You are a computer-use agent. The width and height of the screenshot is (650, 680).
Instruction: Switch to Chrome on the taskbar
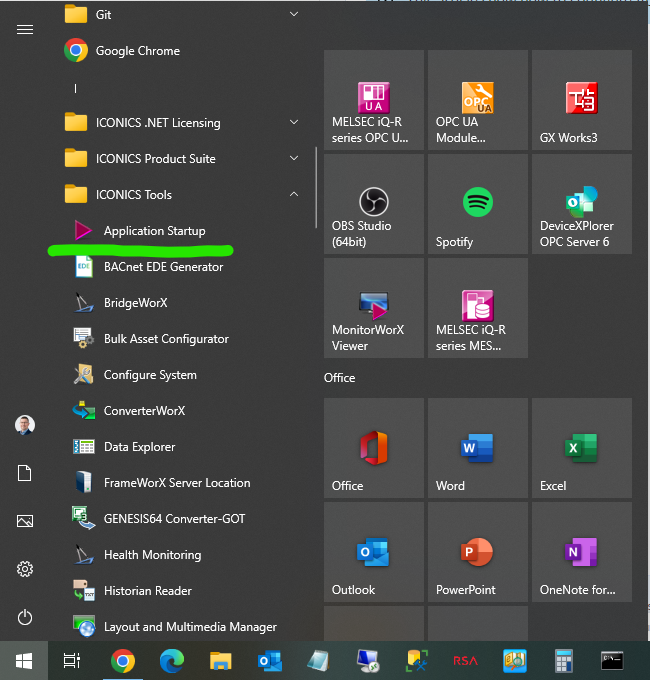point(123,661)
